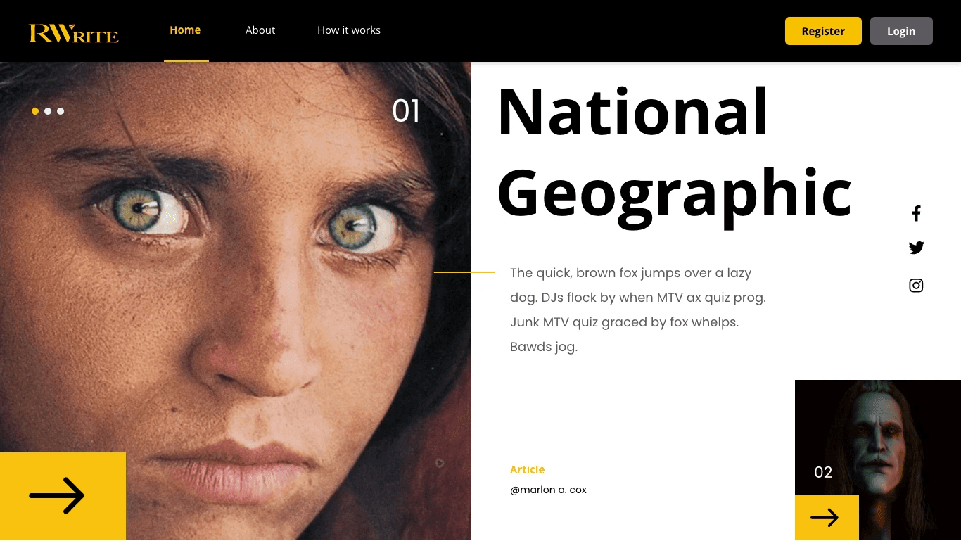Go to the About page
This screenshot has height=560, width=961.
click(x=260, y=30)
